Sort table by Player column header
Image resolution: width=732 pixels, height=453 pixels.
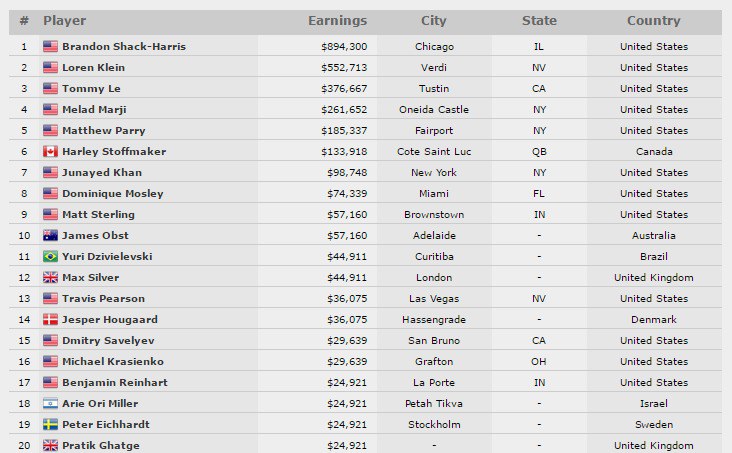click(x=64, y=21)
